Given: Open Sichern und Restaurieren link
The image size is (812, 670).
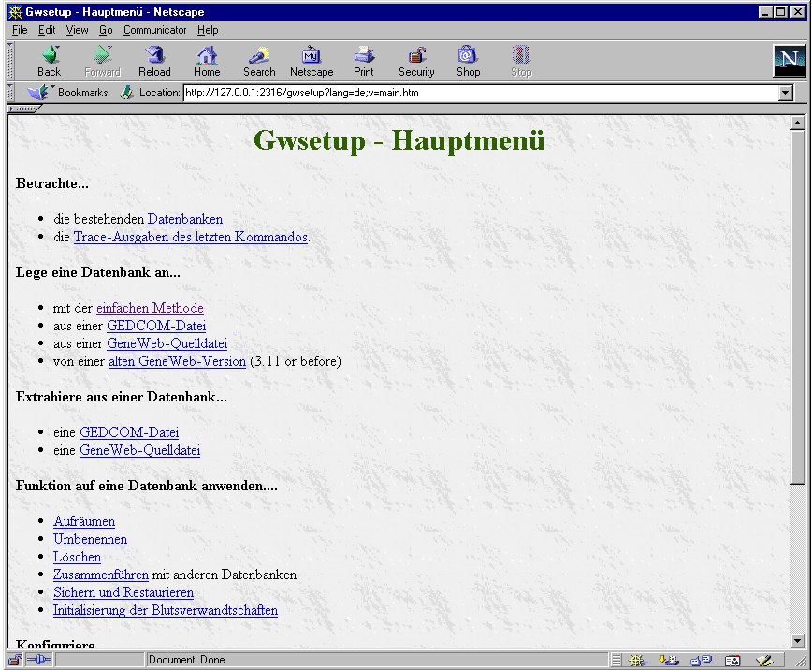Looking at the screenshot, I should tap(123, 592).
